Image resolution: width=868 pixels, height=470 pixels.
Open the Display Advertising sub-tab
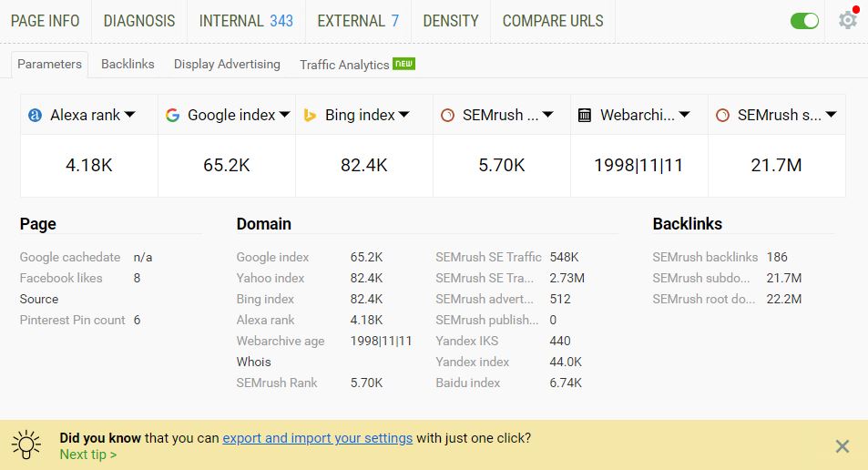point(227,65)
